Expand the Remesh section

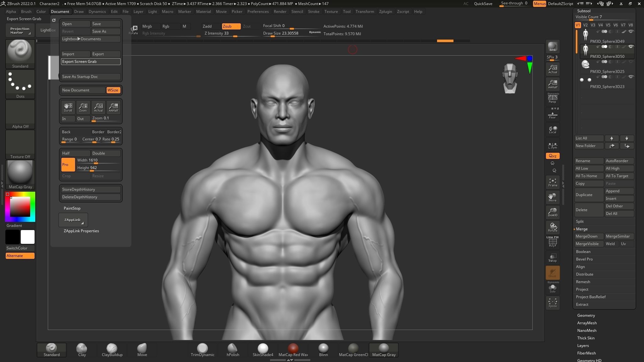click(x=583, y=282)
